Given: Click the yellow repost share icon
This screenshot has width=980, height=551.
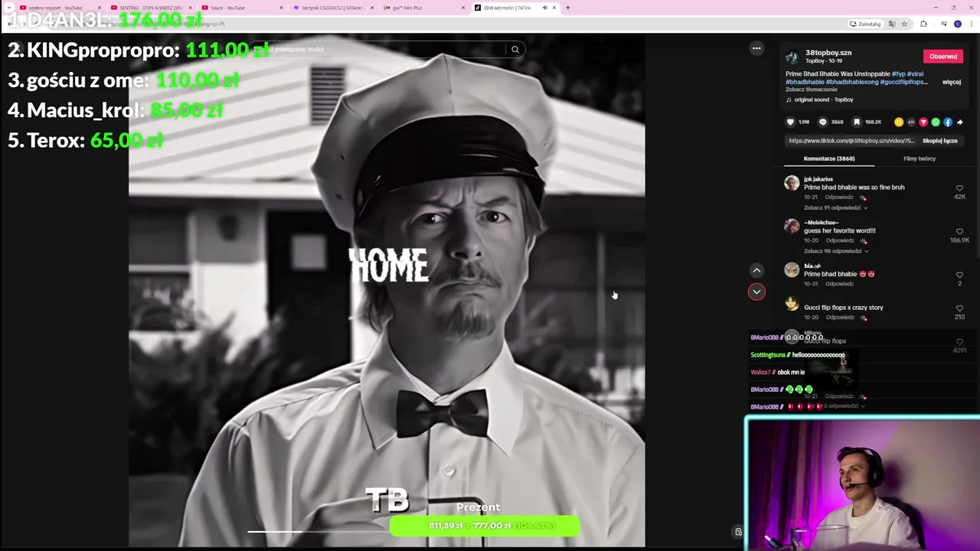Looking at the screenshot, I should coord(899,122).
